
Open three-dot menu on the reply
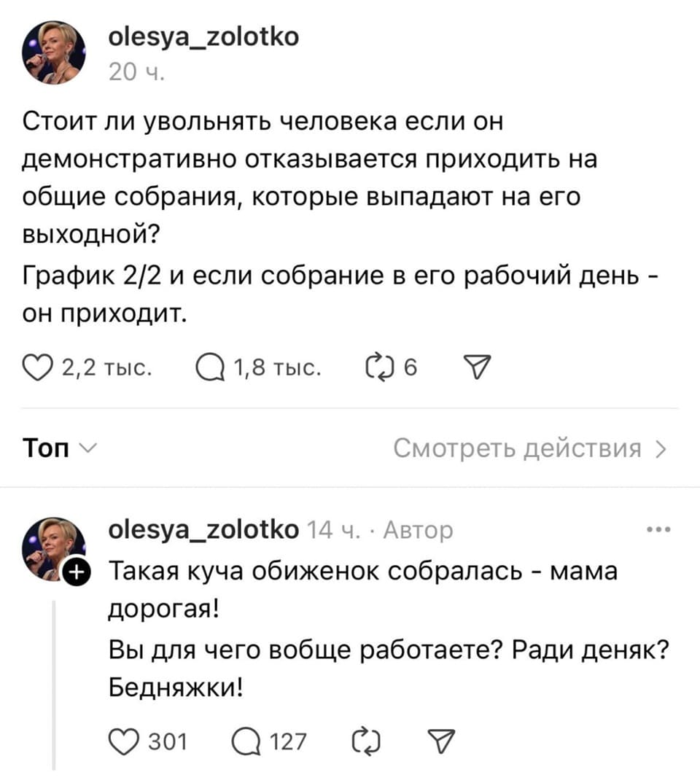pos(658,530)
